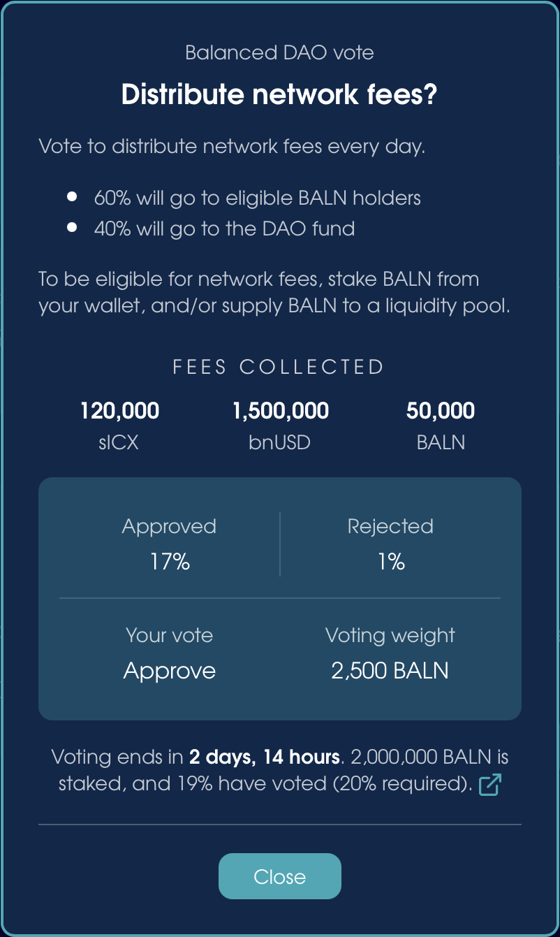Click the Close button
The height and width of the screenshot is (937, 560).
point(280,876)
